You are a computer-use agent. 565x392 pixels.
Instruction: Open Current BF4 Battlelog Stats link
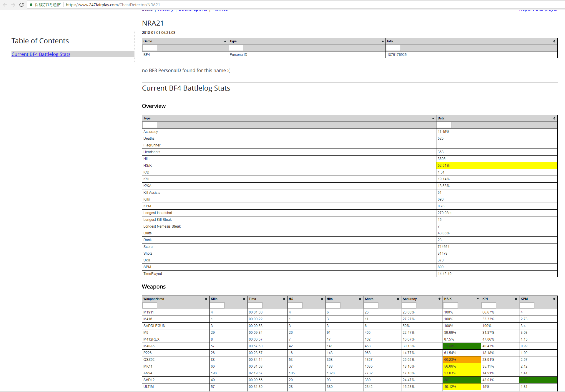pyautogui.click(x=41, y=54)
